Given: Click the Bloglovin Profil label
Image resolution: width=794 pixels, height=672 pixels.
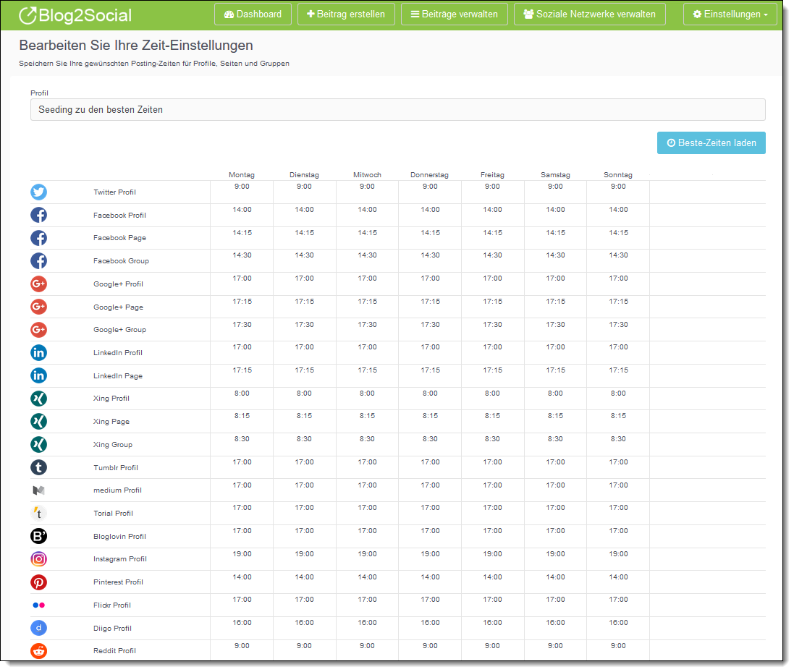Looking at the screenshot, I should [119, 537].
